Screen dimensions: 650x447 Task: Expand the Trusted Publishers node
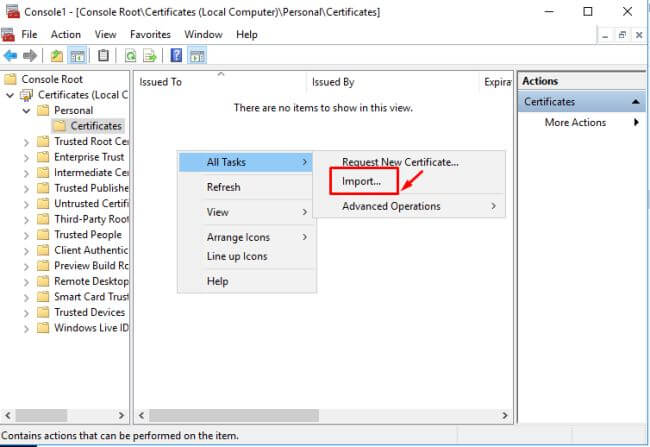(26, 189)
